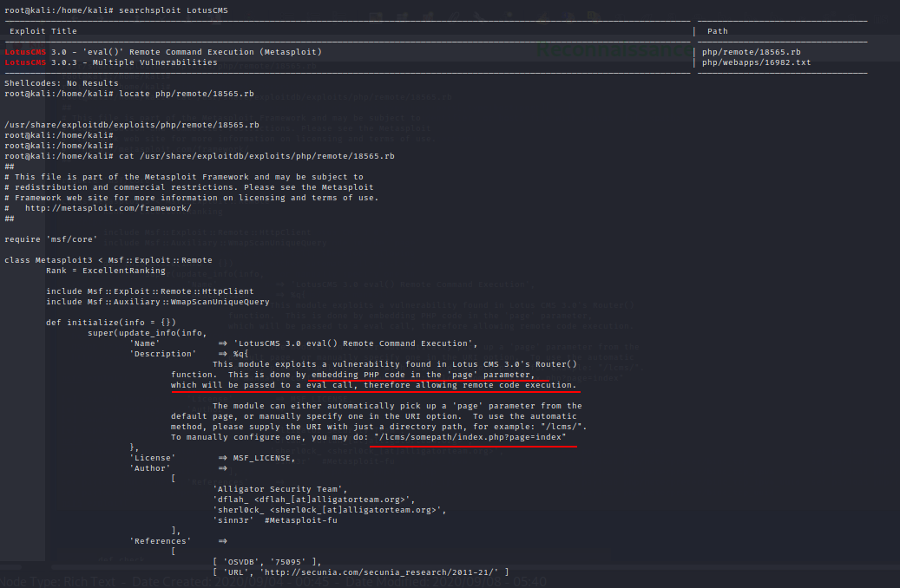
Task: Select the 'This module exploits a vulnerability' description line
Action: [x=395, y=363]
